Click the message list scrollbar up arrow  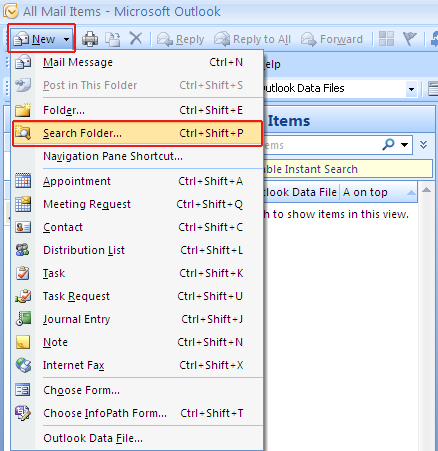[426, 190]
